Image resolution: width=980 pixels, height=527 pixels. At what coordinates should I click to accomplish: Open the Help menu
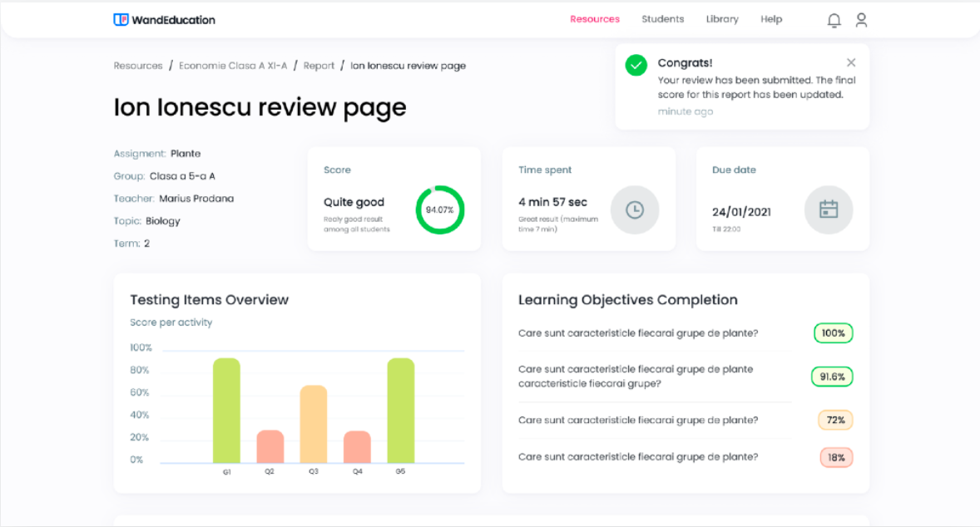click(x=771, y=19)
